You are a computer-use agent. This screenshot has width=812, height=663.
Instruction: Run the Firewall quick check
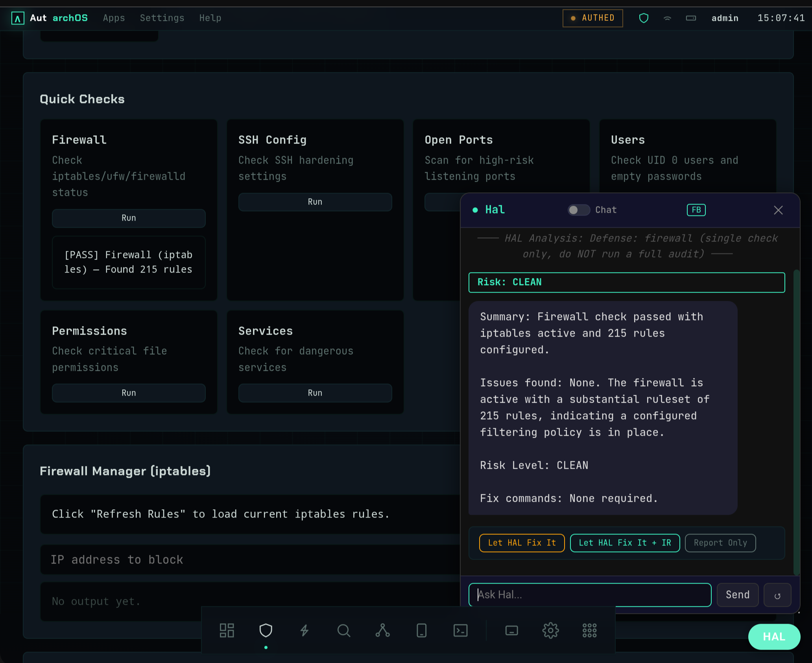(x=129, y=218)
